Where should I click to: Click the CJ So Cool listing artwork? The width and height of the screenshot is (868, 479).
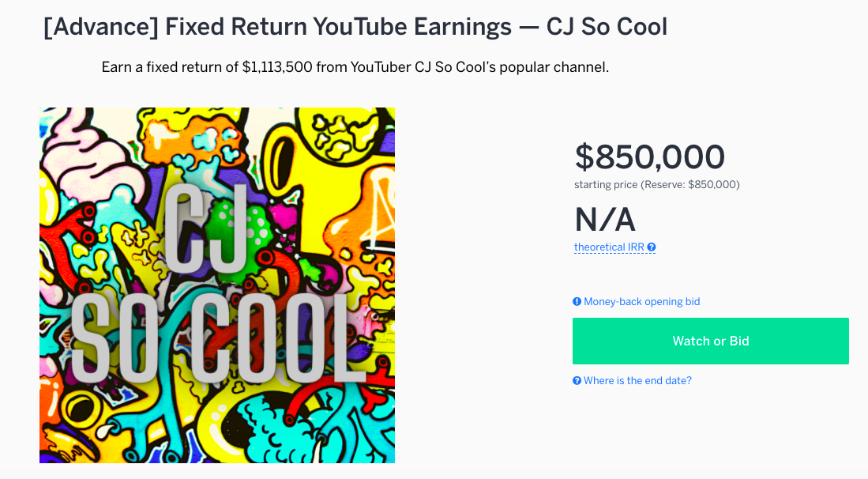pyautogui.click(x=217, y=285)
